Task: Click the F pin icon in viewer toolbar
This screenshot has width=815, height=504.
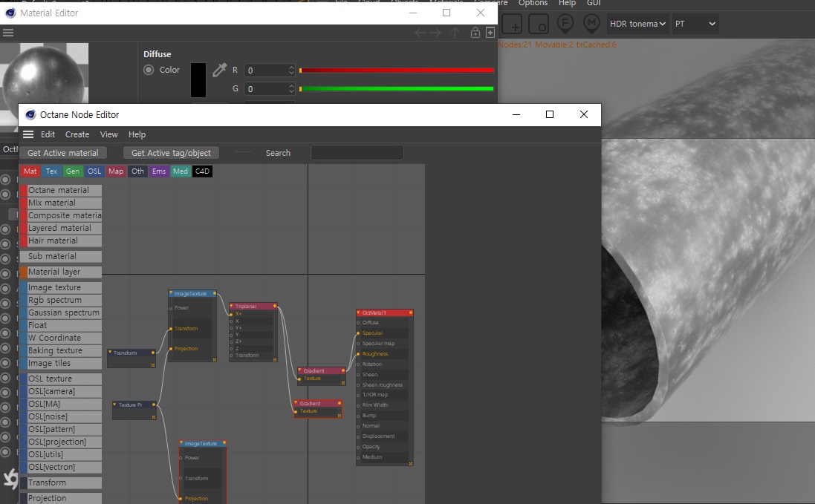Action: pos(565,24)
